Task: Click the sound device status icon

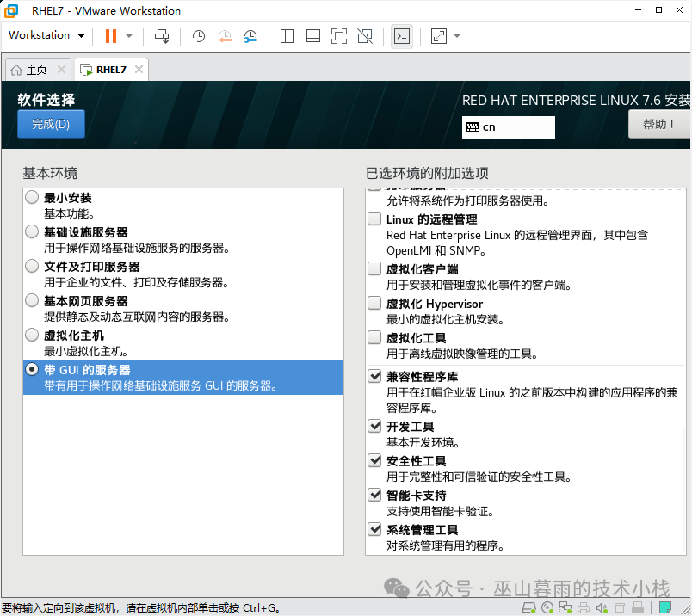Action: (603, 607)
